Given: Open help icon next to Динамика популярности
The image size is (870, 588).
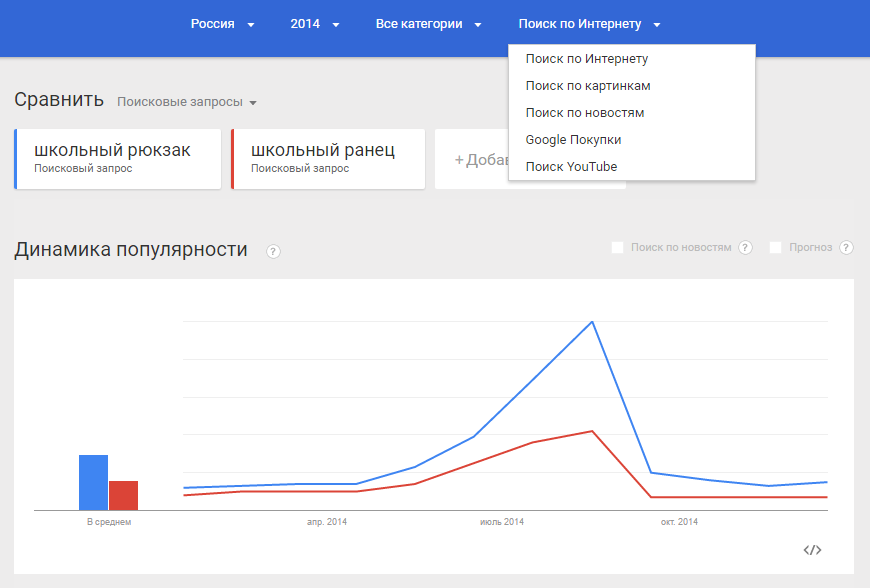Looking at the screenshot, I should coord(273,251).
